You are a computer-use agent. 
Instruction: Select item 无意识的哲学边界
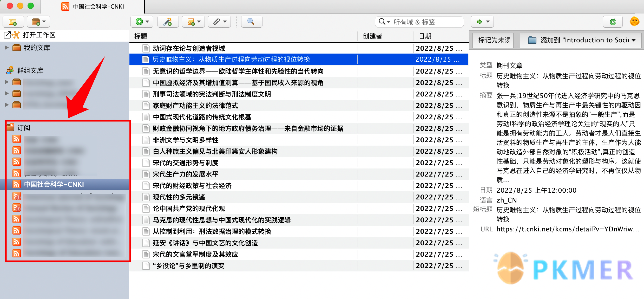click(299, 71)
